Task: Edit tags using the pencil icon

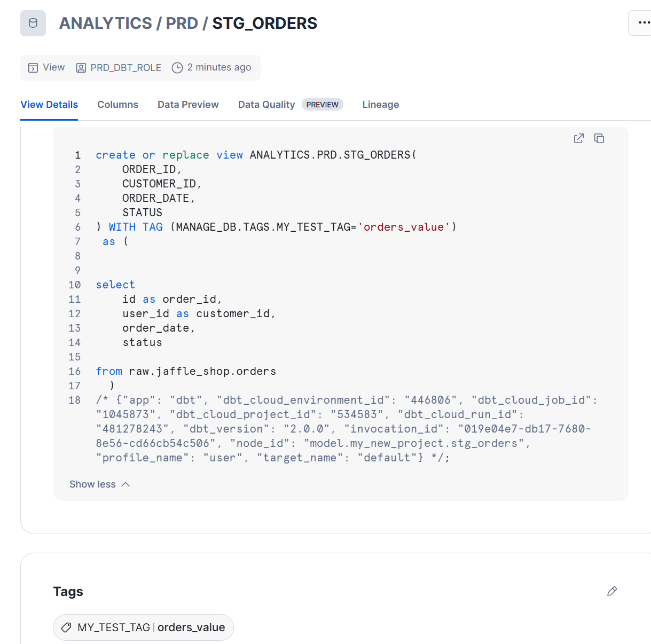Action: click(x=612, y=591)
